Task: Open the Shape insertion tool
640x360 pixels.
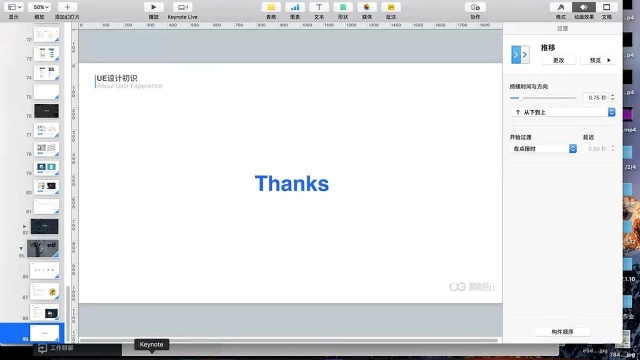Action: pos(343,7)
